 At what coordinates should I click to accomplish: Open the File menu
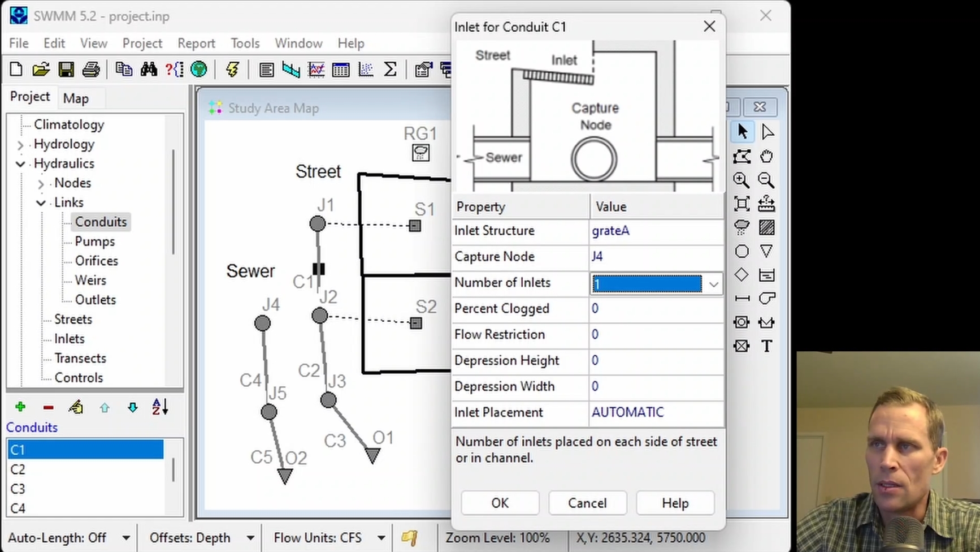pyautogui.click(x=19, y=44)
